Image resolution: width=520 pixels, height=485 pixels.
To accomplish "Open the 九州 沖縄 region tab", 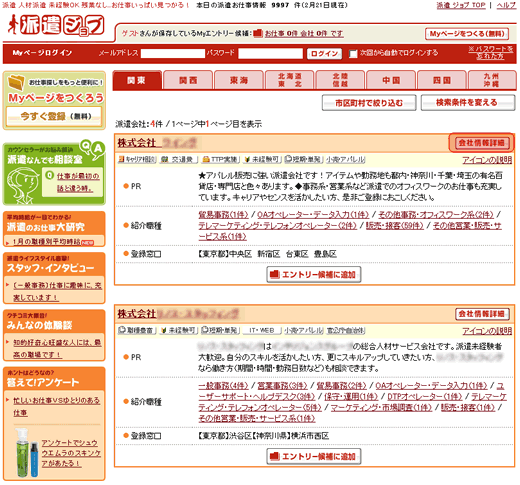I will pyautogui.click(x=492, y=80).
